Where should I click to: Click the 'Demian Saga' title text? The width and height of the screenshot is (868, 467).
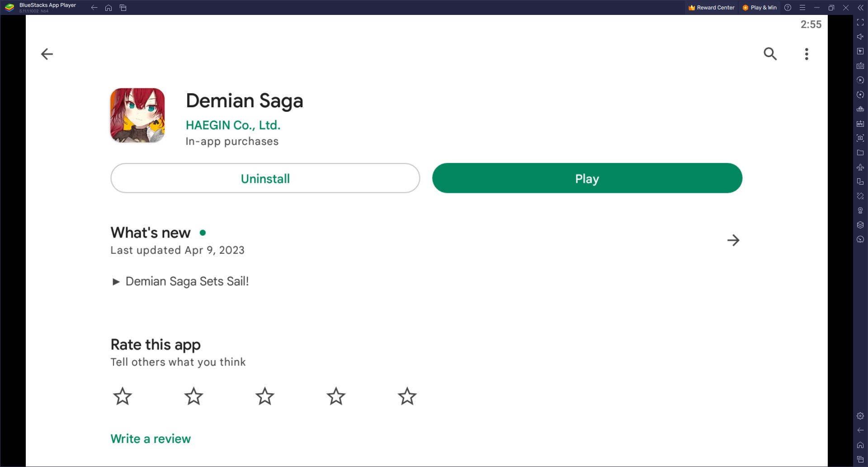(245, 101)
